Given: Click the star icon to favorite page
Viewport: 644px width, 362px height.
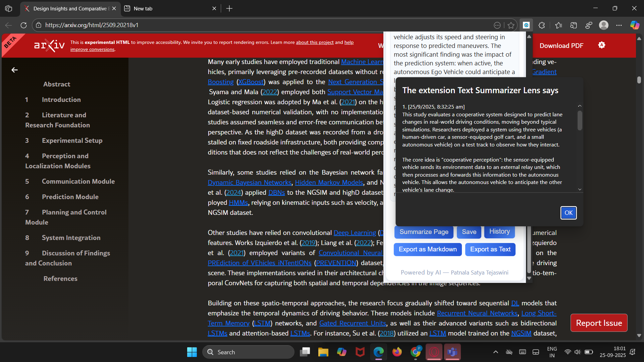Looking at the screenshot, I should click(511, 25).
